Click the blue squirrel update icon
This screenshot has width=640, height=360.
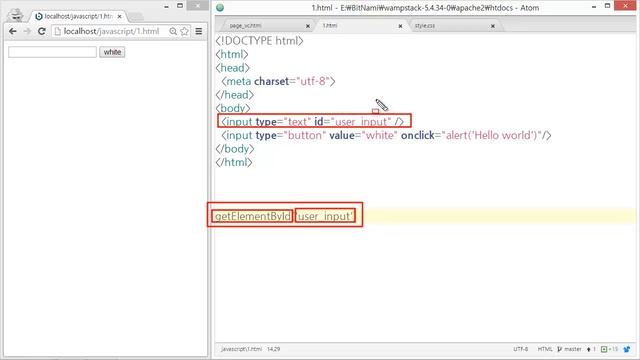[x=627, y=349]
